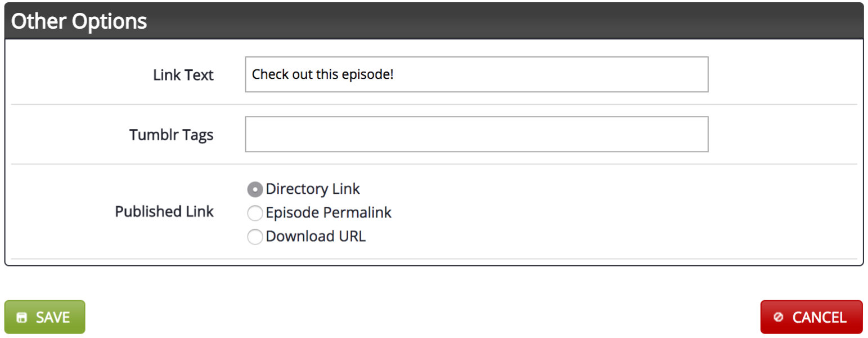868x338 pixels.
Task: Focus the Link Text input field
Action: (x=476, y=74)
